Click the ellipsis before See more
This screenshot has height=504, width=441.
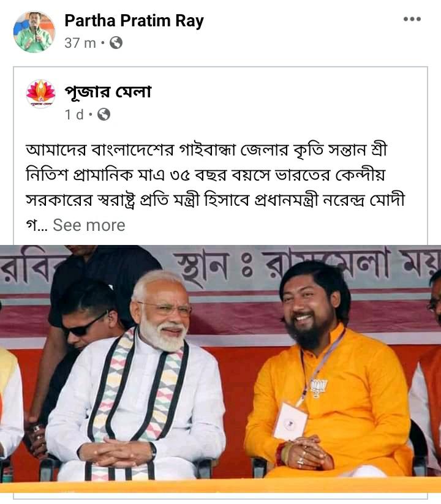[43, 226]
